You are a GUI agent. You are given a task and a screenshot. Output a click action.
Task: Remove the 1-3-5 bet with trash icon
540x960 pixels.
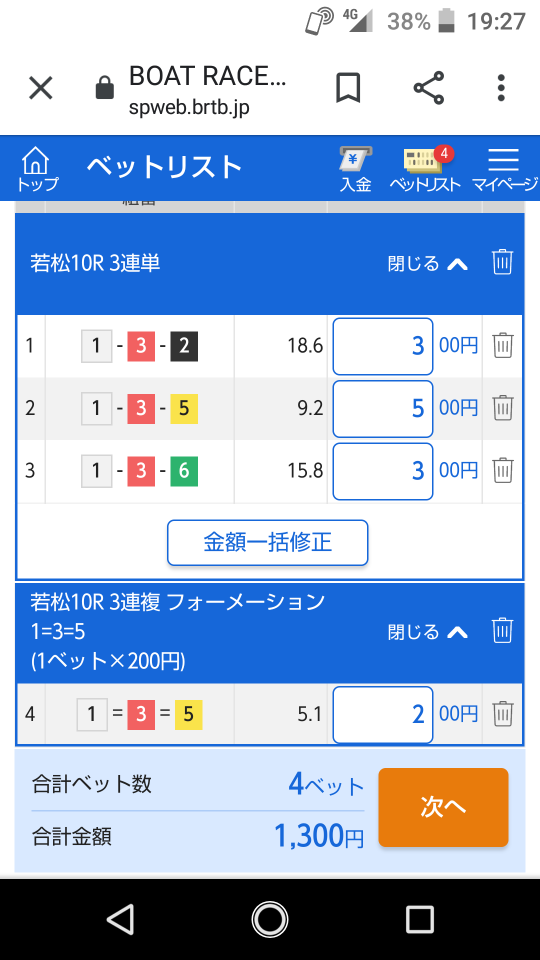[503, 408]
